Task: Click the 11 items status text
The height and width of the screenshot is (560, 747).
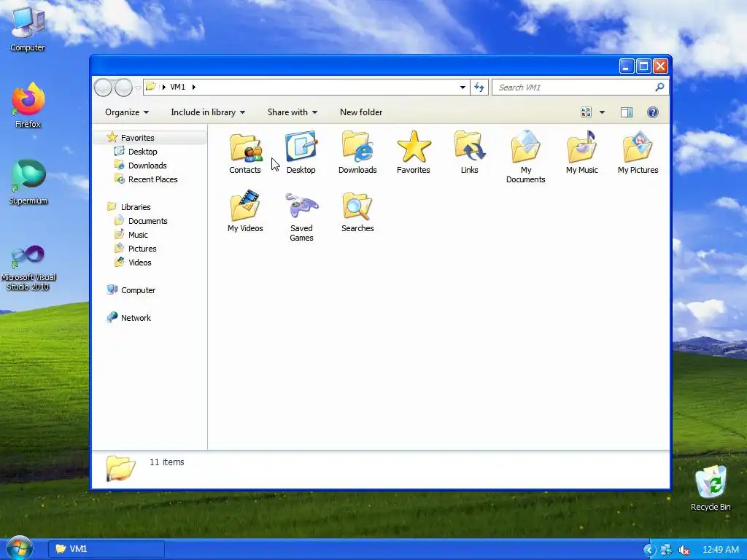Action: click(167, 462)
